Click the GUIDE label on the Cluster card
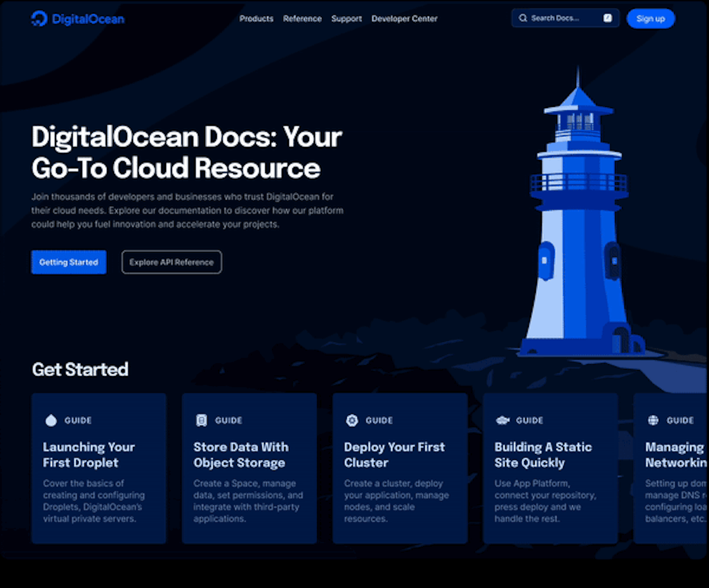The width and height of the screenshot is (709, 588). tap(379, 420)
